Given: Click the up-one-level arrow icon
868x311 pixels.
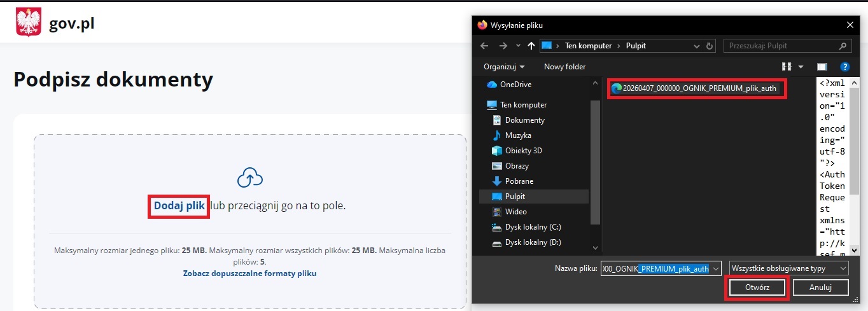Looking at the screenshot, I should pos(531,46).
